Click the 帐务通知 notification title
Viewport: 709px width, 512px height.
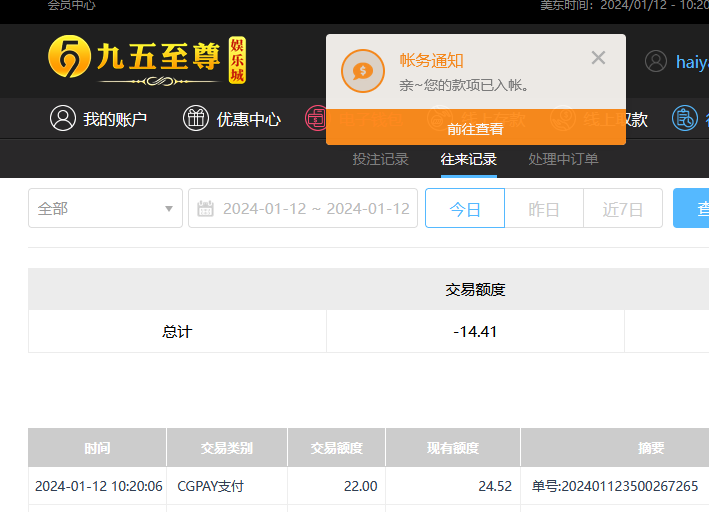[431, 61]
